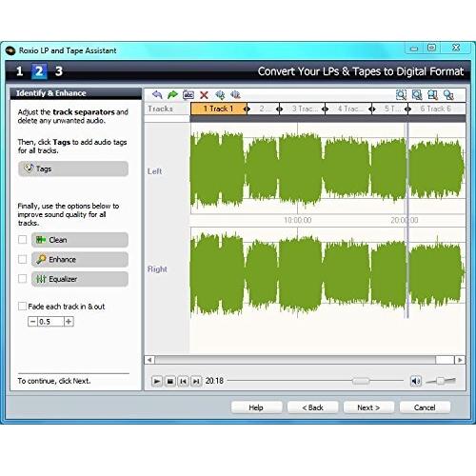Enable the Enhance checkbox
The width and height of the screenshot is (476, 476).
point(22,259)
